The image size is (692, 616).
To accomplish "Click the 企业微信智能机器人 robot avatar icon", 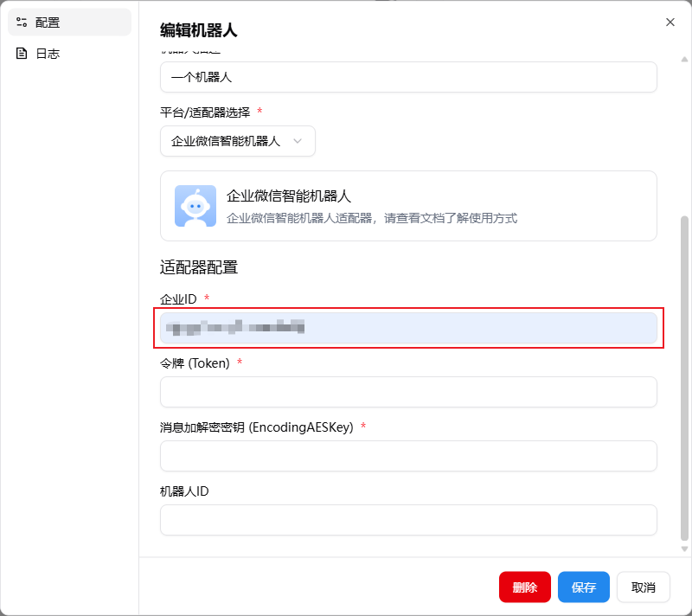I will 195,206.
